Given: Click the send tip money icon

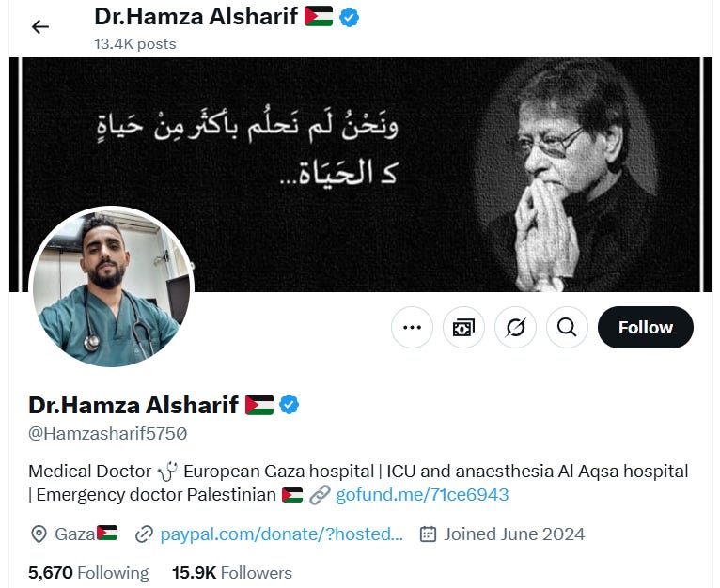Looking at the screenshot, I should pyautogui.click(x=463, y=327).
